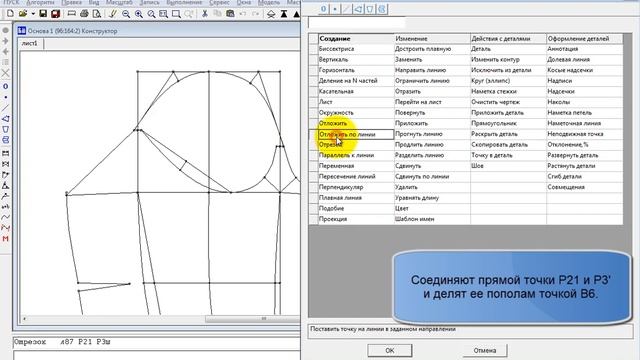640x360 pixels.
Task: Select 'Отразить' operator
Action: [432, 91]
